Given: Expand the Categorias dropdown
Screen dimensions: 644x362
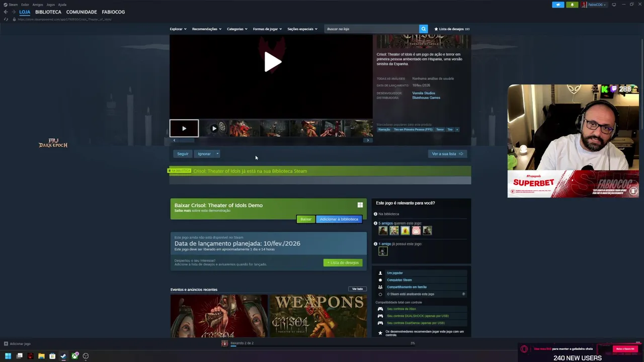Looking at the screenshot, I should 237,29.
